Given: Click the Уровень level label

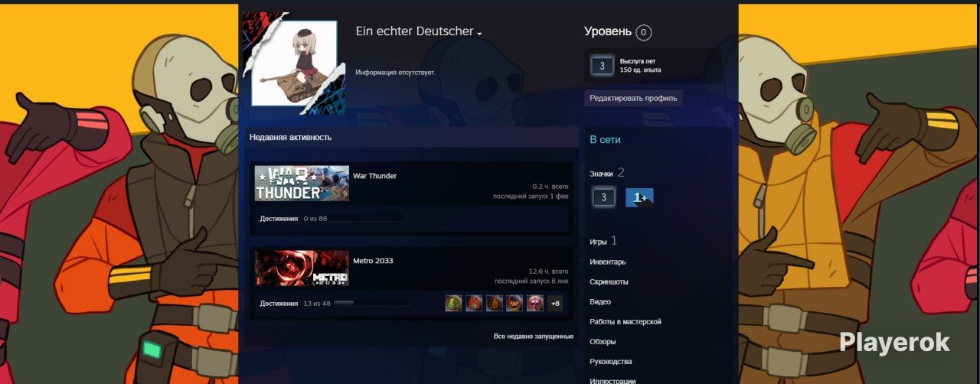Looking at the screenshot, I should coord(608,31).
